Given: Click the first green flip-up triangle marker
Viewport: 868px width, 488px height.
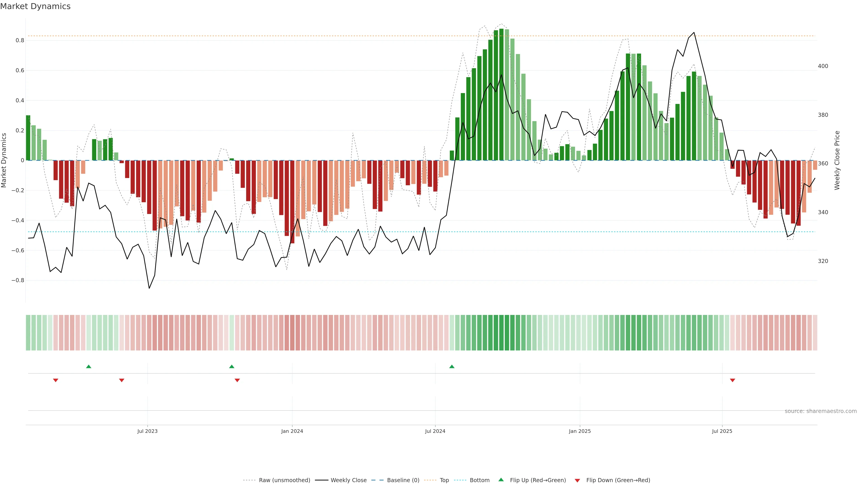Looking at the screenshot, I should 89,366.
